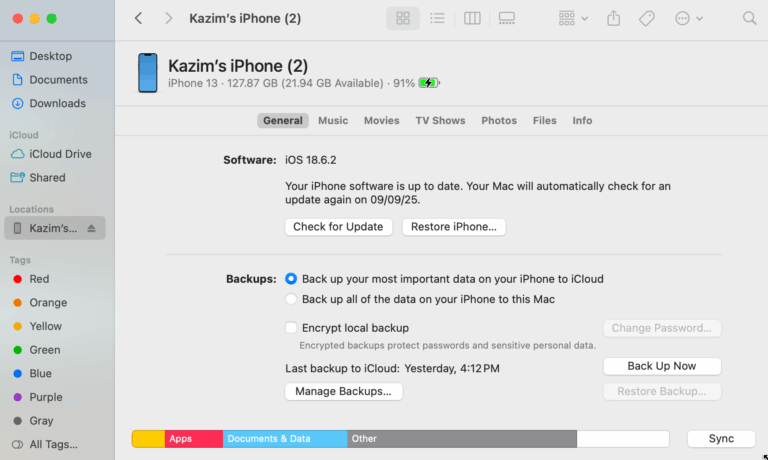Switch to icon grid view

pos(403,19)
